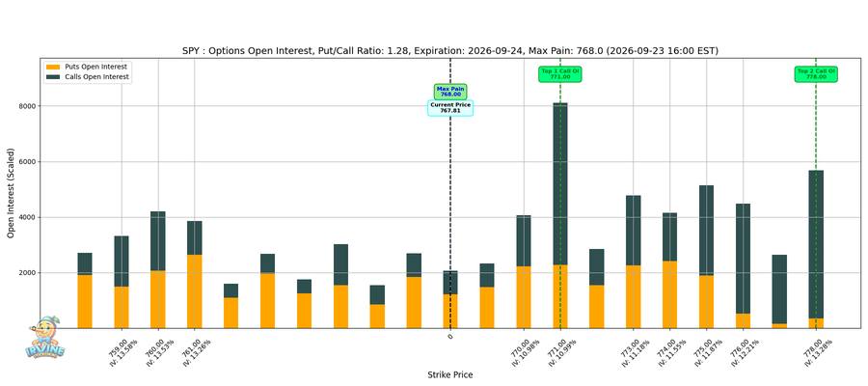Screen dimensions: 868x386
Task: Click the tall dark calls bar at strike 771
Action: click(560, 184)
